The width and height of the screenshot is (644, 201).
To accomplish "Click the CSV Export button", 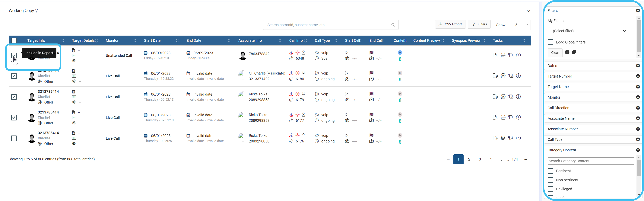I will [450, 24].
